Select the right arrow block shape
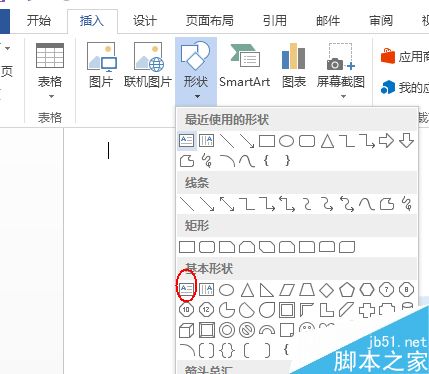The height and width of the screenshot is (374, 429). 387,141
